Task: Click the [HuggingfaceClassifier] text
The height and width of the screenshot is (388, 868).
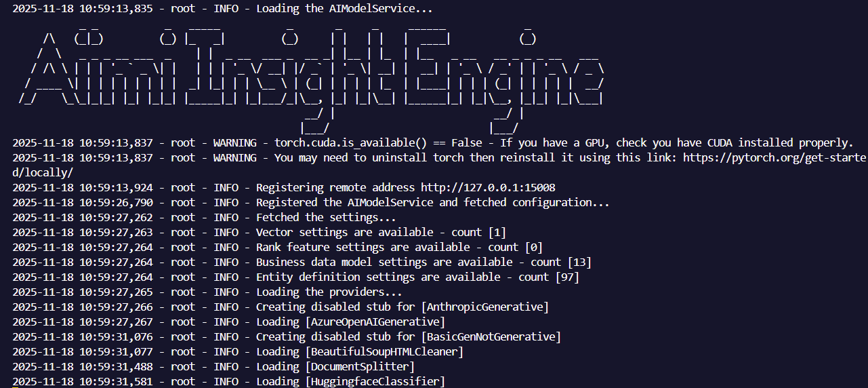Action: pyautogui.click(x=375, y=381)
